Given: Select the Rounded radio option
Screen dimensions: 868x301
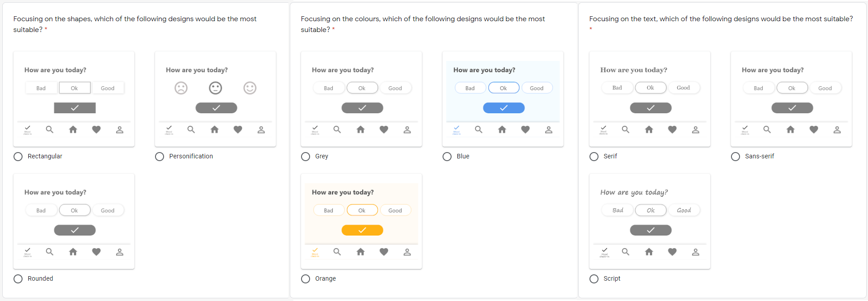Looking at the screenshot, I should pyautogui.click(x=18, y=279).
